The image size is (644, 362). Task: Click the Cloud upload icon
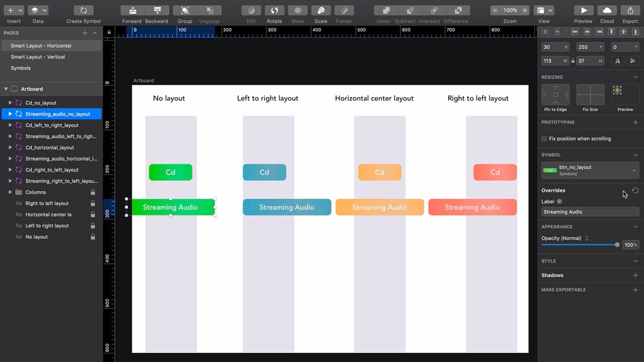[x=607, y=10]
